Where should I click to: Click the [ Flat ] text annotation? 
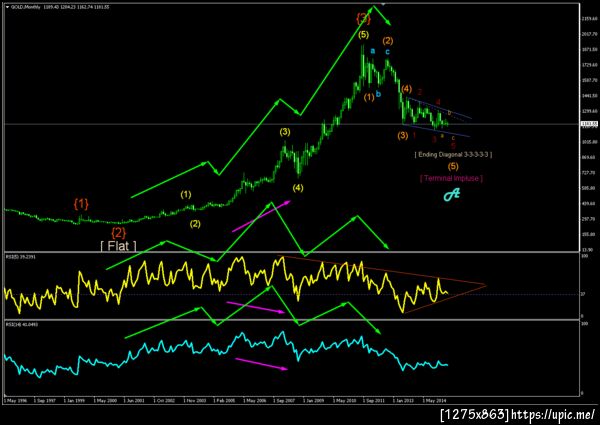click(118, 246)
